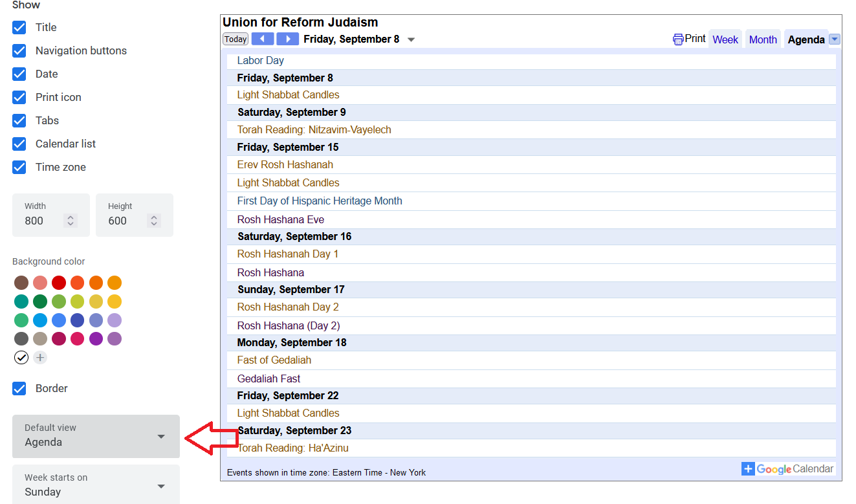The width and height of the screenshot is (856, 504).
Task: Pick the yellow banana background color
Action: [x=115, y=301]
